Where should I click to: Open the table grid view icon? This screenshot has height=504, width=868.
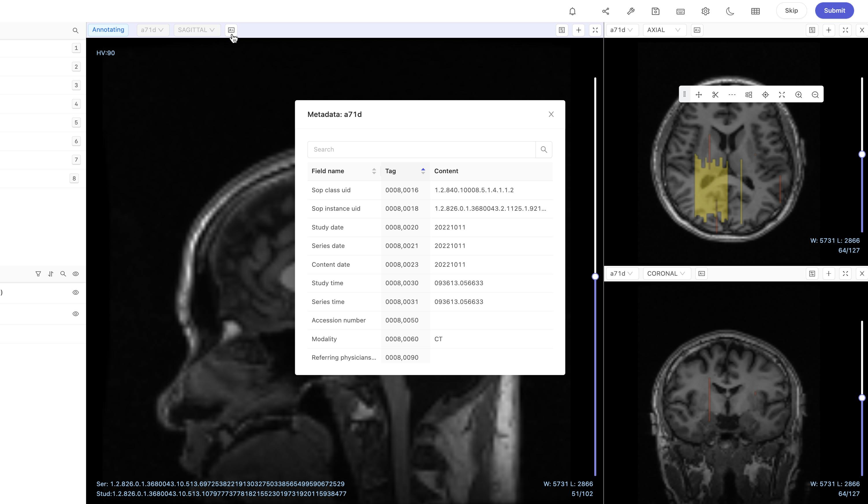point(755,11)
